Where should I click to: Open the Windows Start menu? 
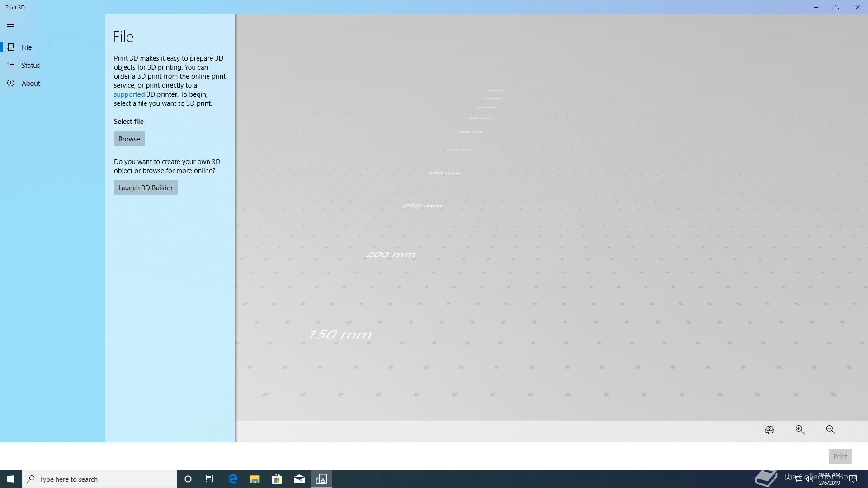click(x=11, y=479)
